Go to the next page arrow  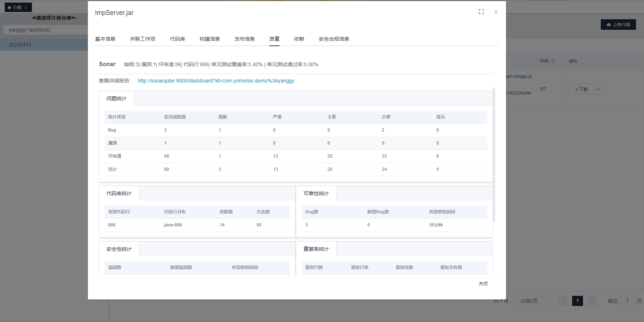click(x=592, y=301)
